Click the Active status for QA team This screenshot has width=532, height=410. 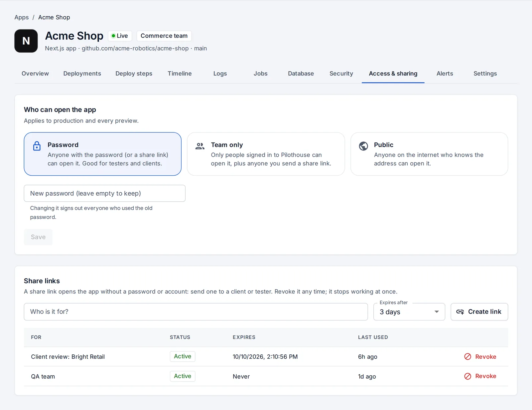183,376
